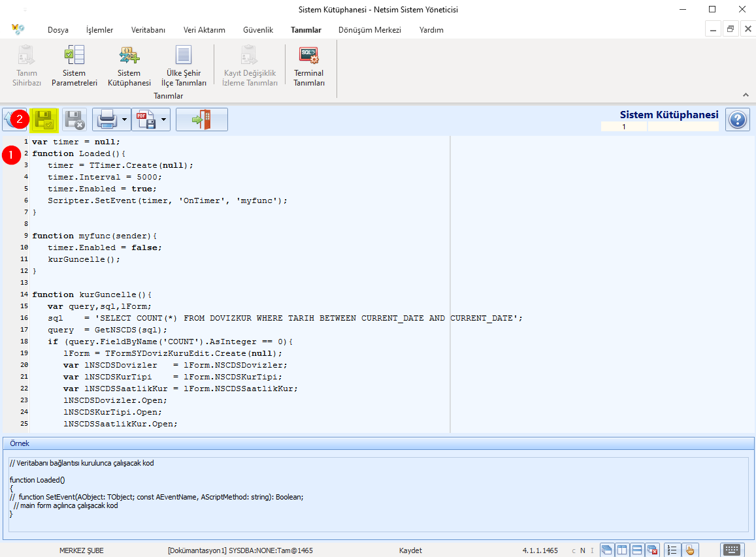Open the Güvenlik menu

[258, 30]
